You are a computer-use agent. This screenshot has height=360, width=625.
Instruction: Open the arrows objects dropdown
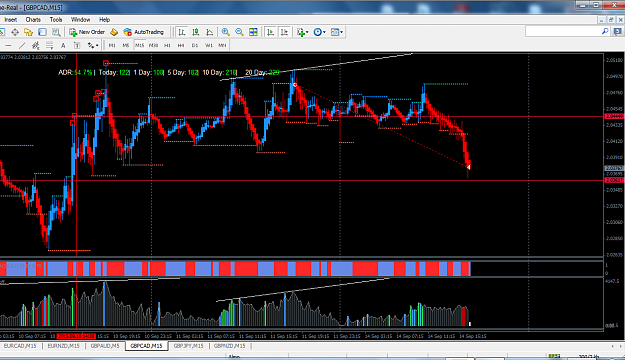tap(93, 45)
